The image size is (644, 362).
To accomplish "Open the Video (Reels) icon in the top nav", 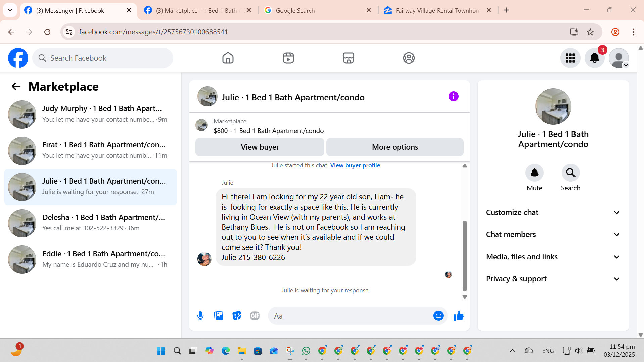I will (x=288, y=58).
